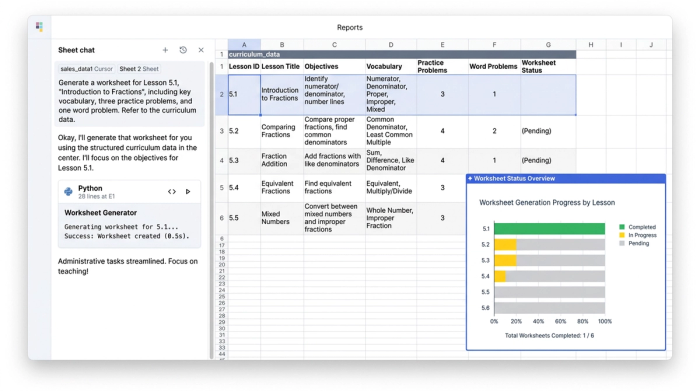The image size is (700, 391).
Task: Click the yellow In Progress bar for 5.3
Action: (x=505, y=261)
